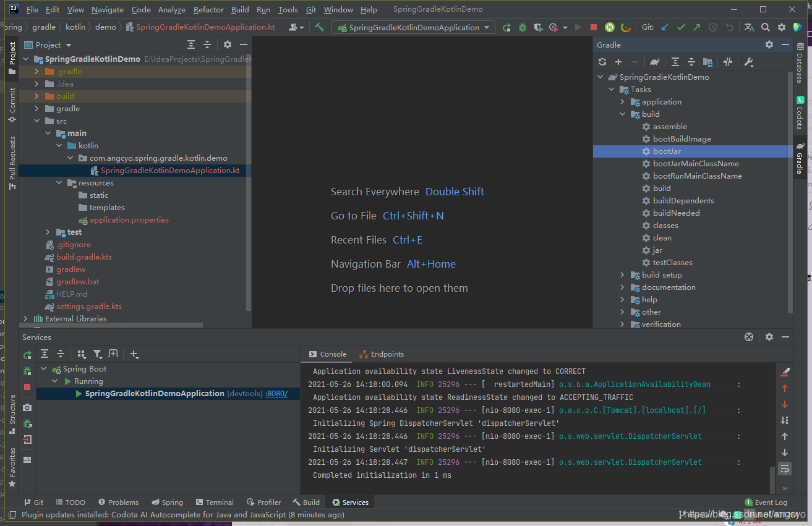812x526 pixels.
Task: Run the debug icon in the toolbar
Action: coord(523,27)
